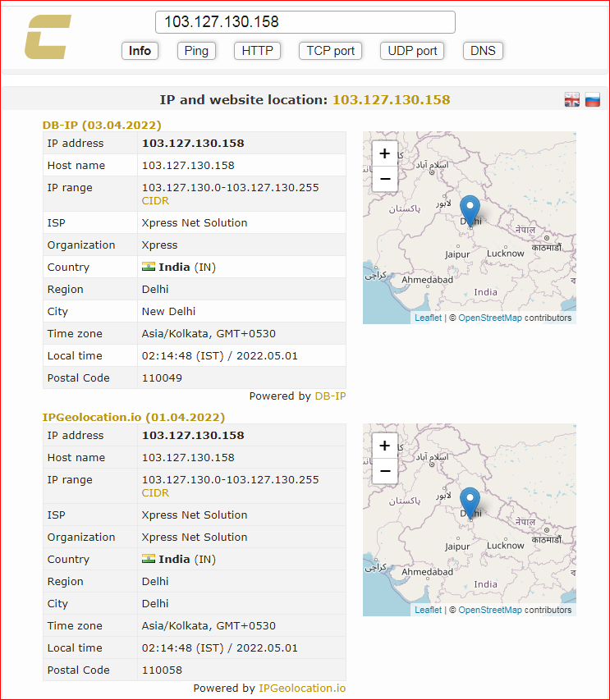Image resolution: width=610 pixels, height=700 pixels.
Task: Click Lucknow label on the IPGeolocation.io map
Action: (505, 546)
